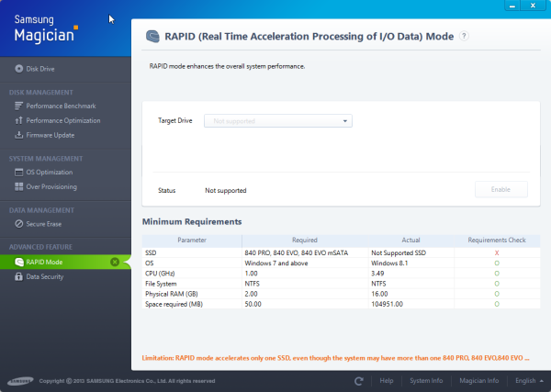Open System Info from the bottom bar
Screen dimensions: 551x392
(x=426, y=380)
